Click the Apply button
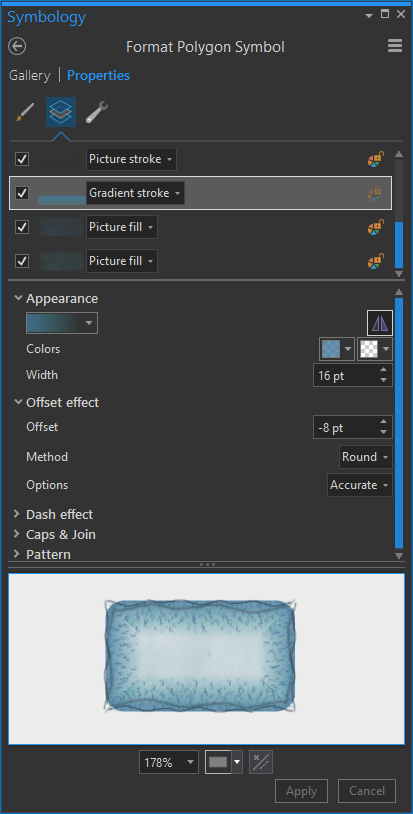 pyautogui.click(x=301, y=791)
